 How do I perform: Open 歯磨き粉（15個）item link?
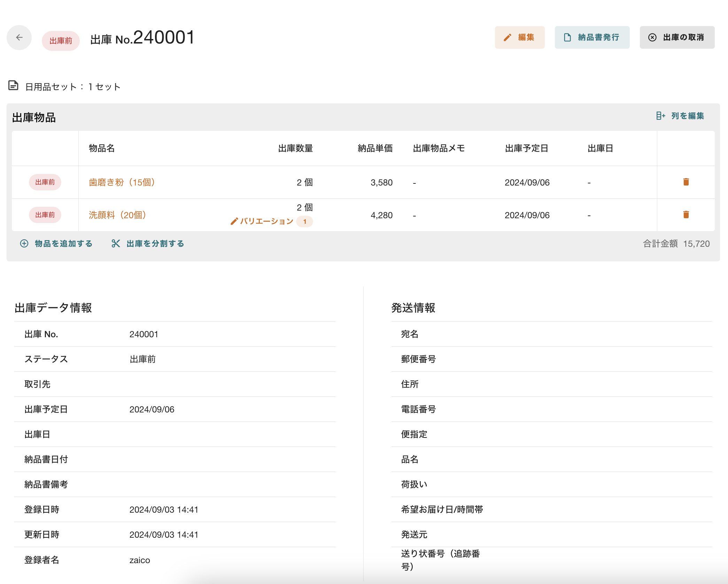click(x=122, y=182)
